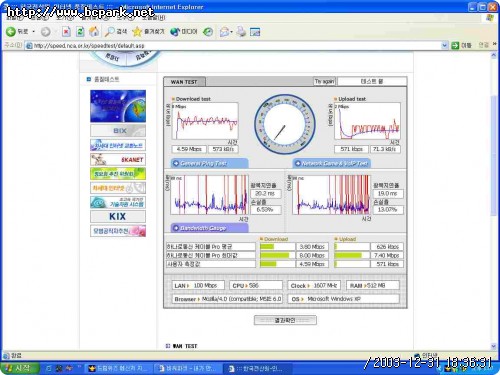The height and width of the screenshot is (375, 500).
Task: Click the orange 차세대 인터넷 bicycle banner
Action: click(118, 188)
